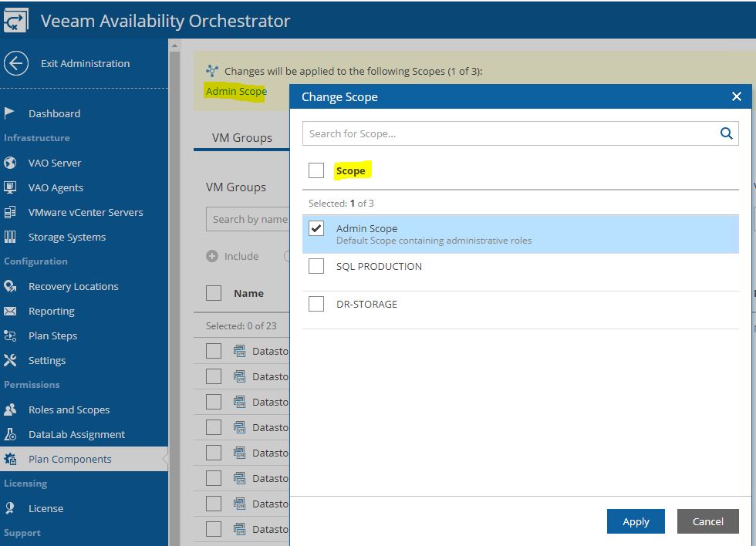Image resolution: width=756 pixels, height=546 pixels.
Task: Toggle the select-all Scope header checkbox
Action: [x=316, y=170]
